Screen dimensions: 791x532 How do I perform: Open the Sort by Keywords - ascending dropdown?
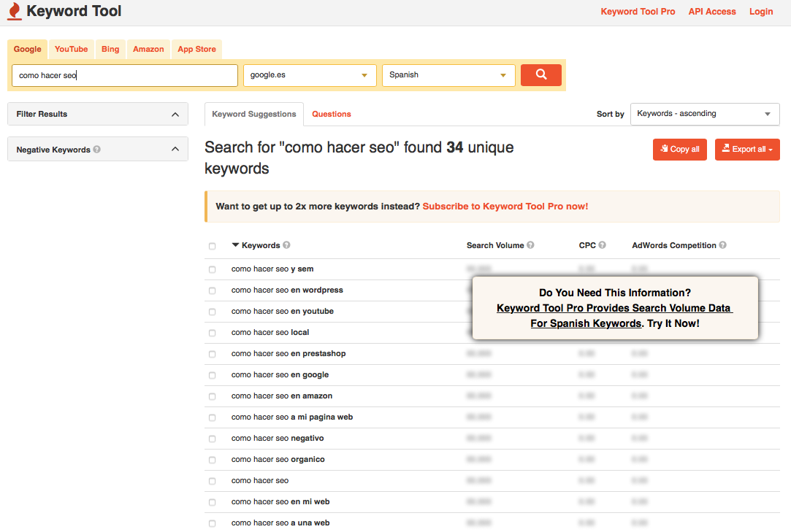[705, 114]
